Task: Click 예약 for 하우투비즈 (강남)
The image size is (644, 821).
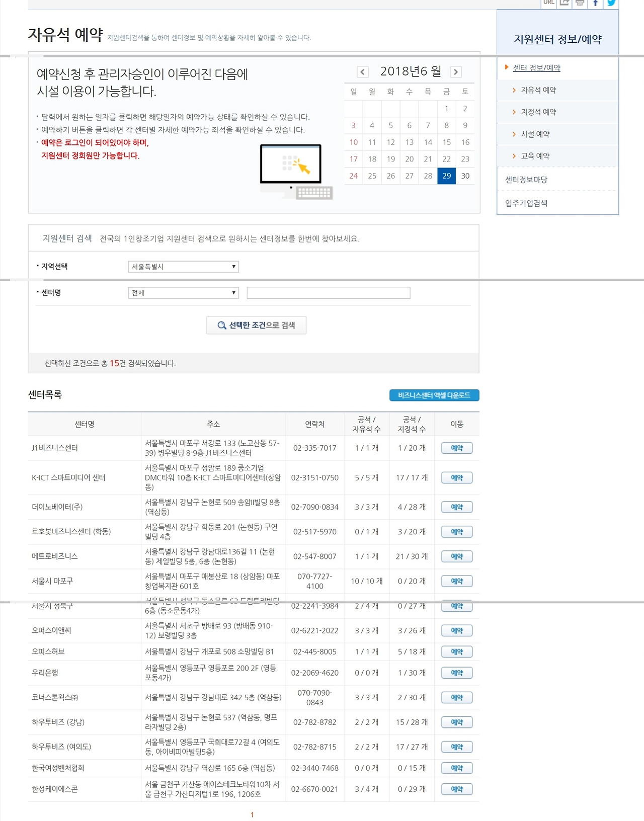Action: coord(457,722)
